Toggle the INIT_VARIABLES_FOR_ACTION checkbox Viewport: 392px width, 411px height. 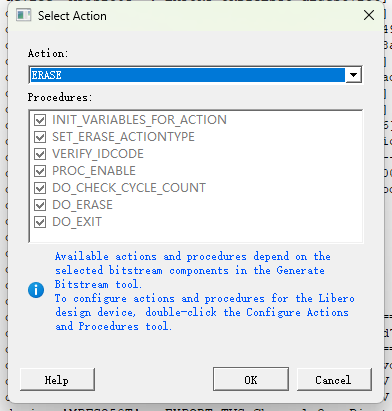[40, 120]
